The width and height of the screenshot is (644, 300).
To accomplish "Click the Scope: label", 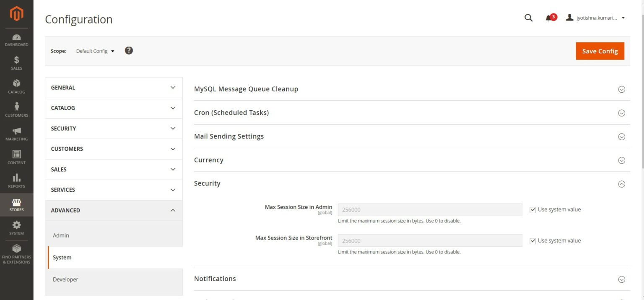I will pos(59,51).
